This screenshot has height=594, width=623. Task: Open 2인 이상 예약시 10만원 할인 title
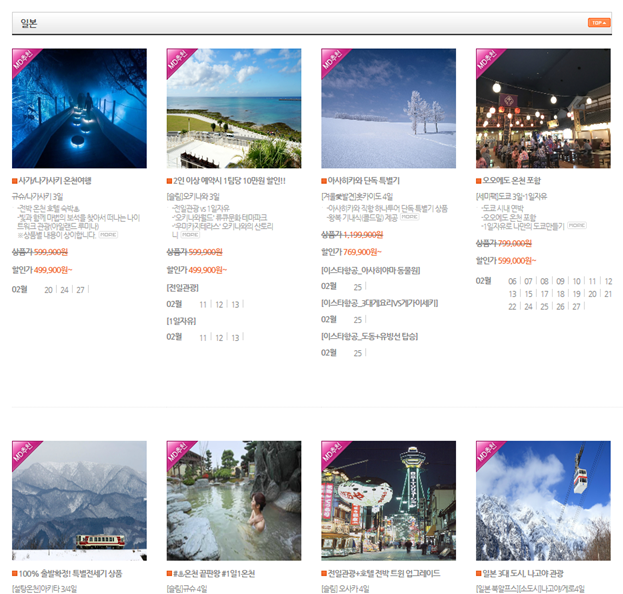pos(229,181)
